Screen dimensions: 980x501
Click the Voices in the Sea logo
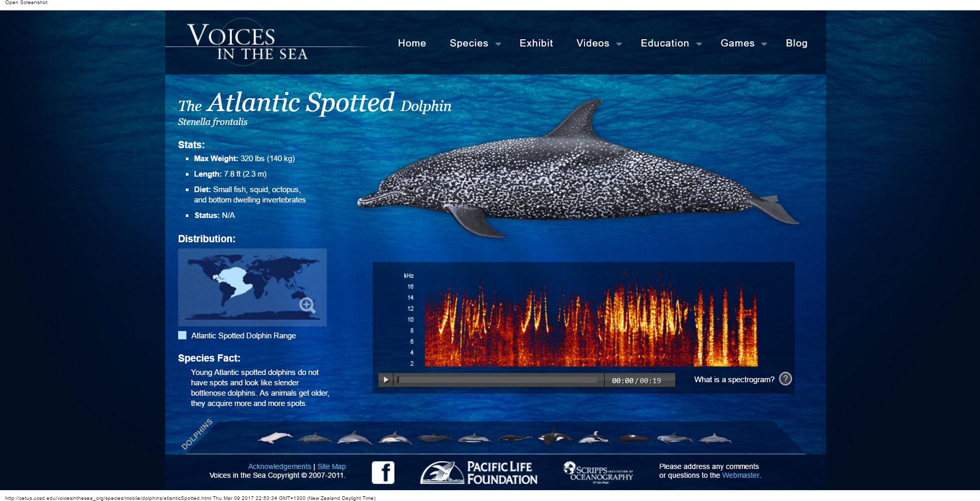[x=247, y=42]
